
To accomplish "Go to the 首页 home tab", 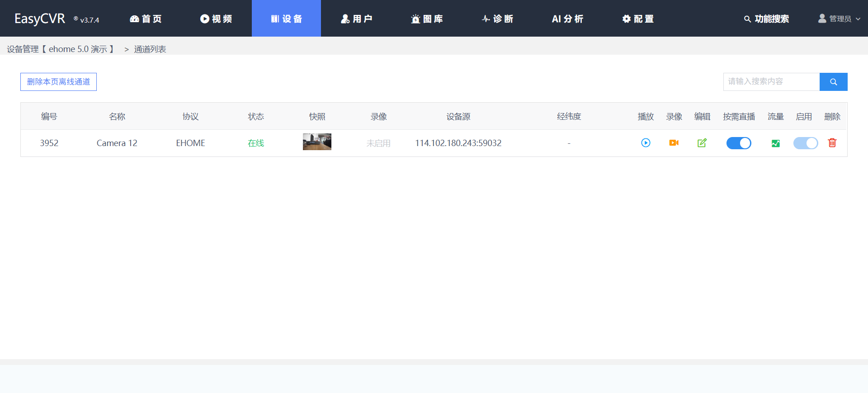I will click(146, 19).
